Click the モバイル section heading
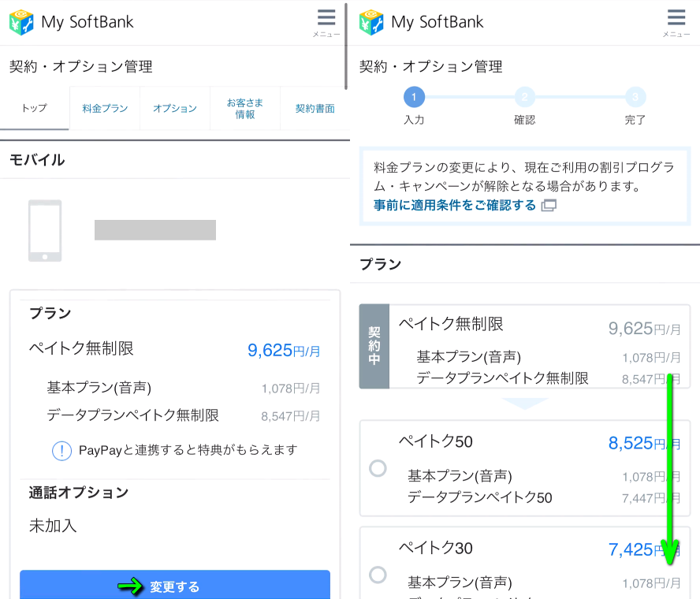 (37, 160)
